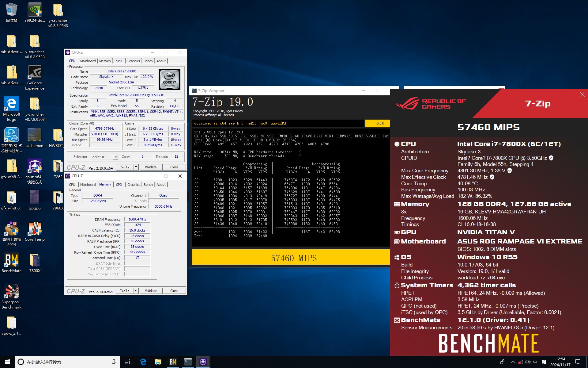This screenshot has width=588, height=368.
Task: Click Validate button in lower CPU-Z
Action: (x=151, y=291)
